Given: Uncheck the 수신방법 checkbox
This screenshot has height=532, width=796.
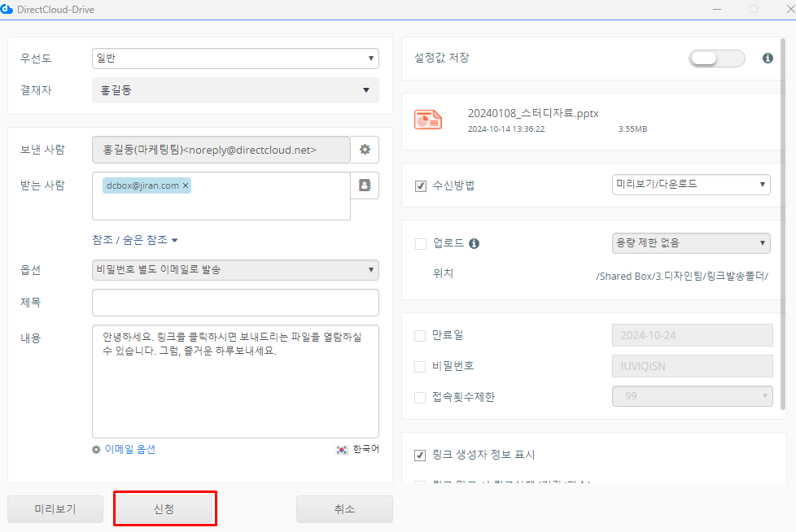Looking at the screenshot, I should (421, 185).
